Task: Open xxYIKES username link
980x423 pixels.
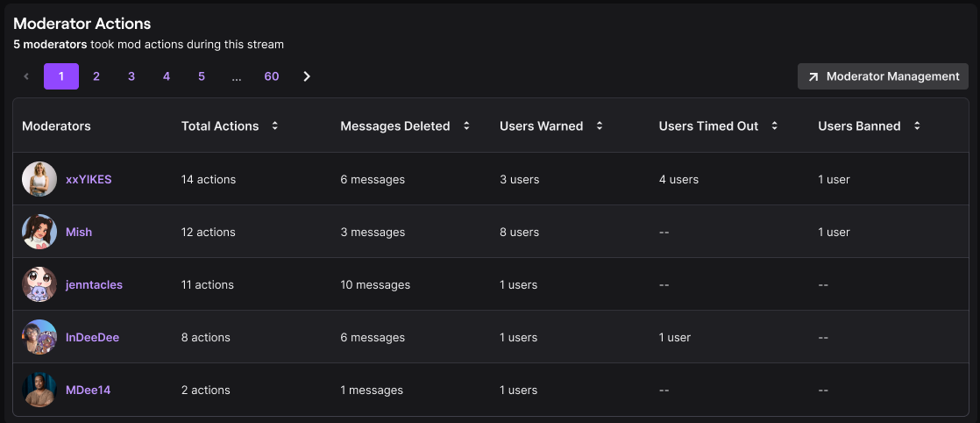Action: click(89, 179)
